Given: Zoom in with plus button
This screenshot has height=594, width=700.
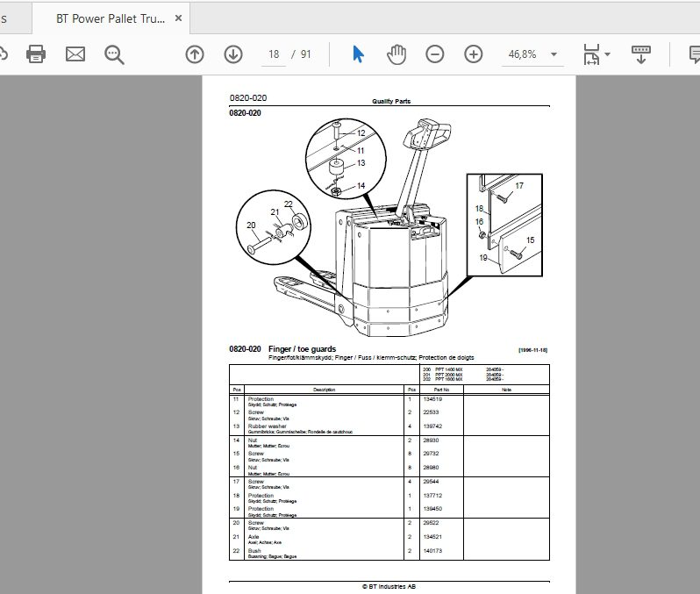Looking at the screenshot, I should (473, 54).
